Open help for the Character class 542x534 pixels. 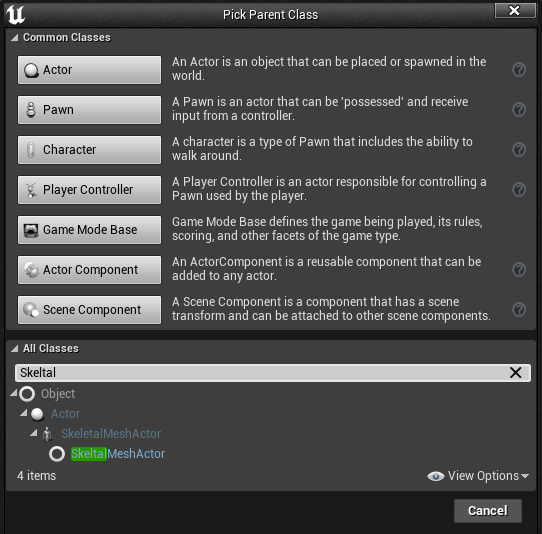(519, 150)
